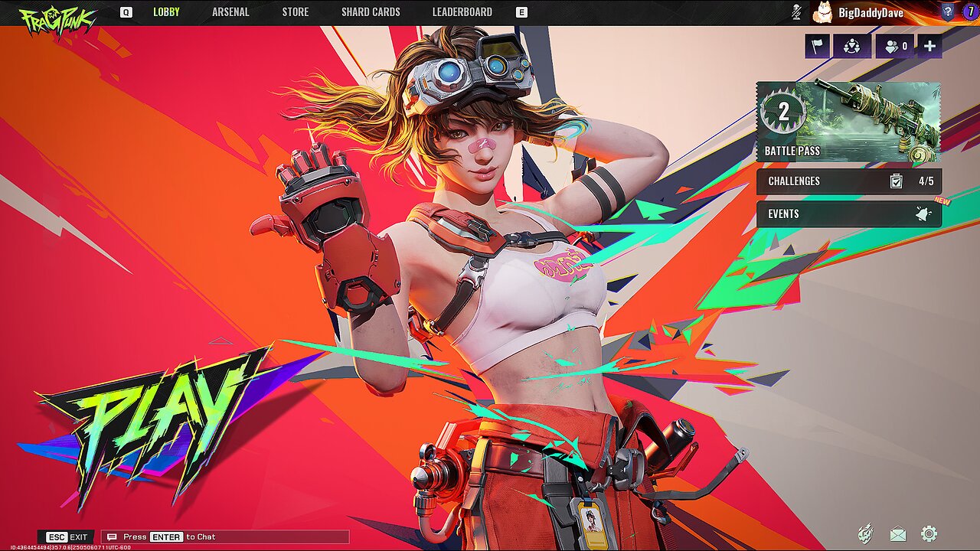Image resolution: width=980 pixels, height=551 pixels.
Task: Click the ESC Exit button
Action: (x=67, y=537)
